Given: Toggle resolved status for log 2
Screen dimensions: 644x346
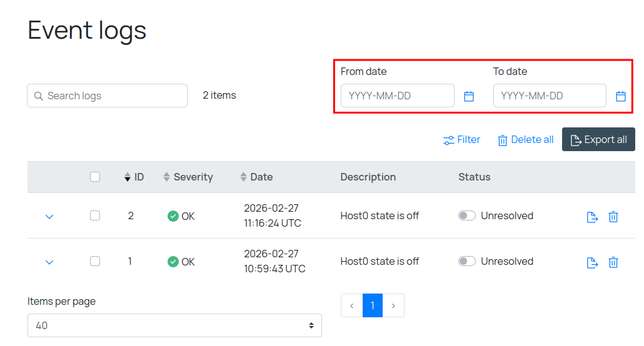Looking at the screenshot, I should [x=467, y=215].
